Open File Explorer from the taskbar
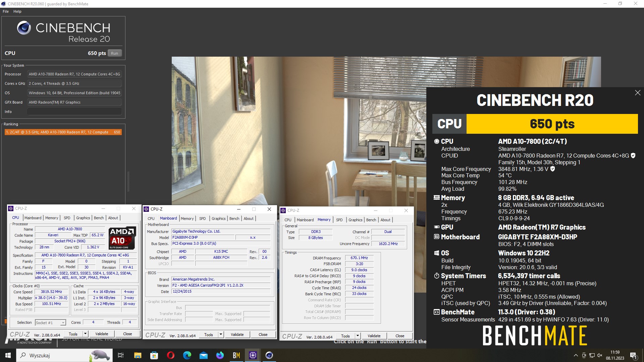This screenshot has width=644, height=362. pyautogui.click(x=138, y=355)
